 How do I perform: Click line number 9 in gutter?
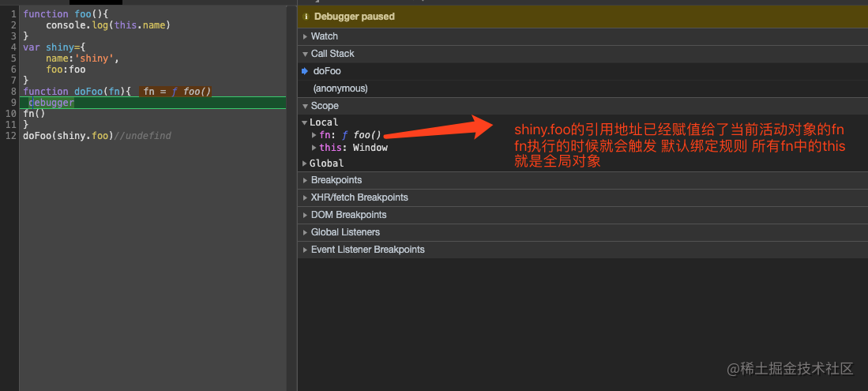tap(13, 103)
